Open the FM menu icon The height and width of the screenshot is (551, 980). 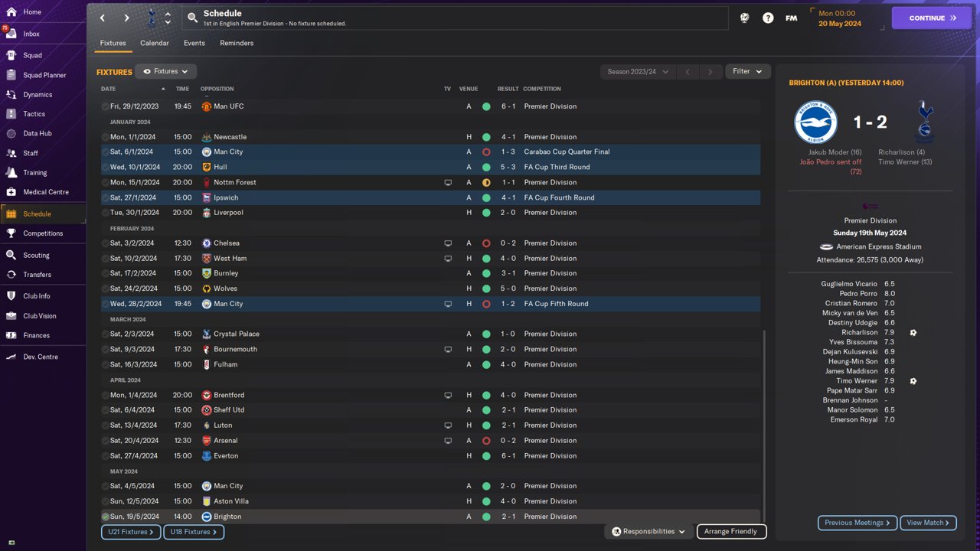tap(792, 18)
